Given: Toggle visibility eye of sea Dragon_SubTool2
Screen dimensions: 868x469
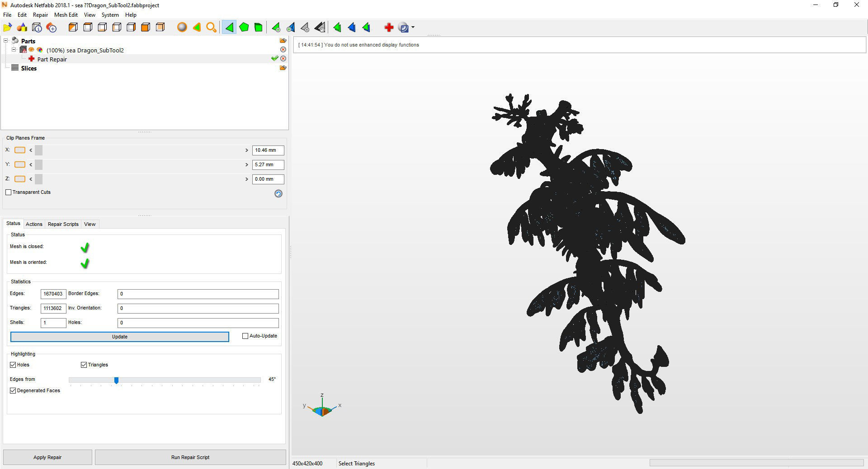Looking at the screenshot, I should click(x=32, y=50).
